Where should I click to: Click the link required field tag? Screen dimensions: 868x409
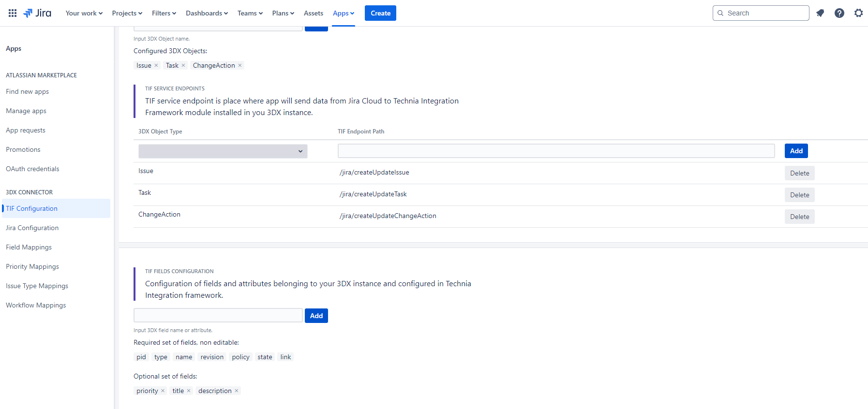(x=285, y=357)
